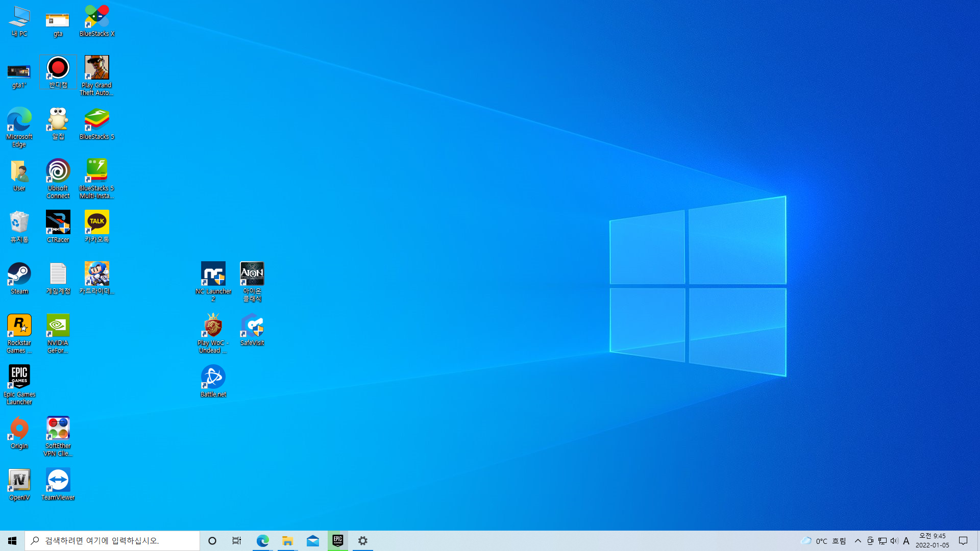Launch BlueStacks 5 shortcut

coord(97,124)
